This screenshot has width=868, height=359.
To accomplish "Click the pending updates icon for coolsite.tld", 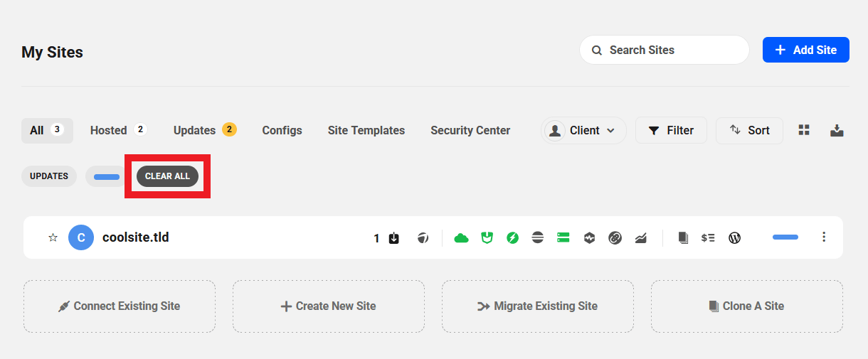I will (x=394, y=238).
